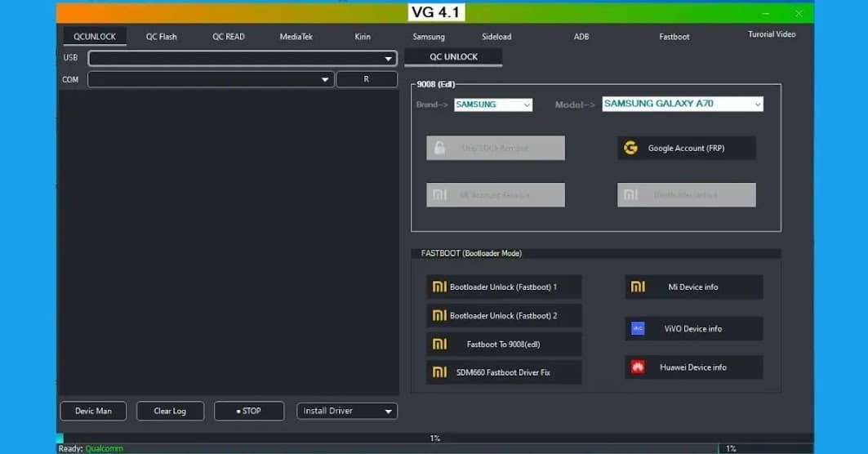This screenshot has height=454, width=868.
Task: Click Bootloader Unlock (Fastboot) 2
Action: 504,315
